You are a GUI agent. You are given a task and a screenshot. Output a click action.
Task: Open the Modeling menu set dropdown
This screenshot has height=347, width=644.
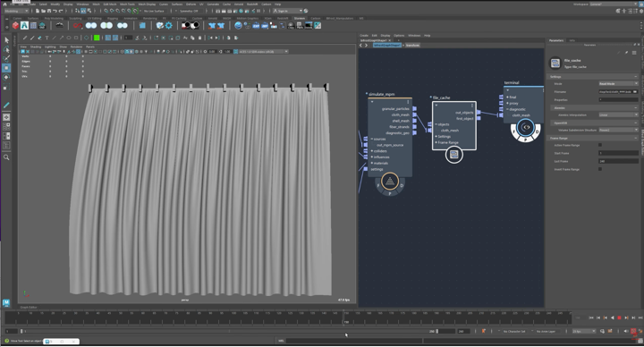coord(16,11)
